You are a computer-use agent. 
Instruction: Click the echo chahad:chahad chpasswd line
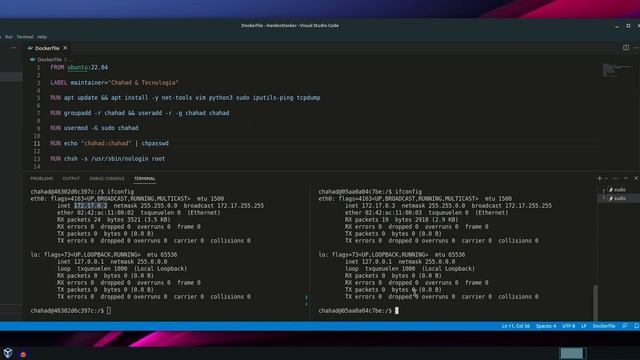tap(109, 143)
